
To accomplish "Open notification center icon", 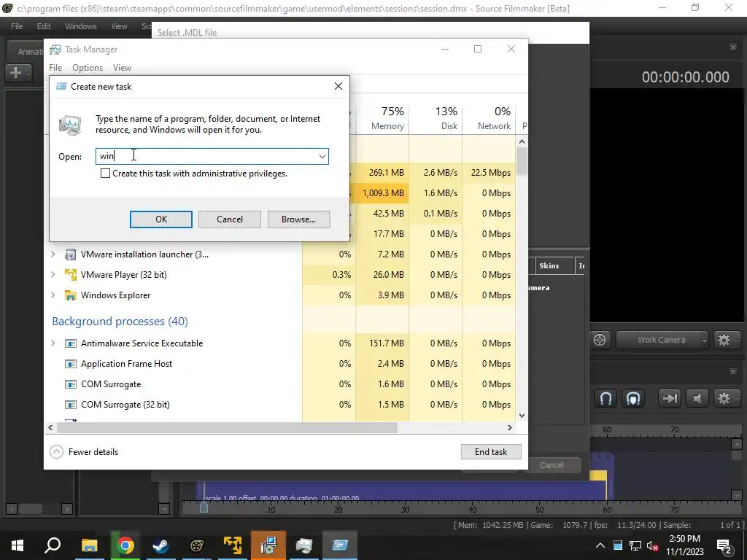I will (x=724, y=545).
